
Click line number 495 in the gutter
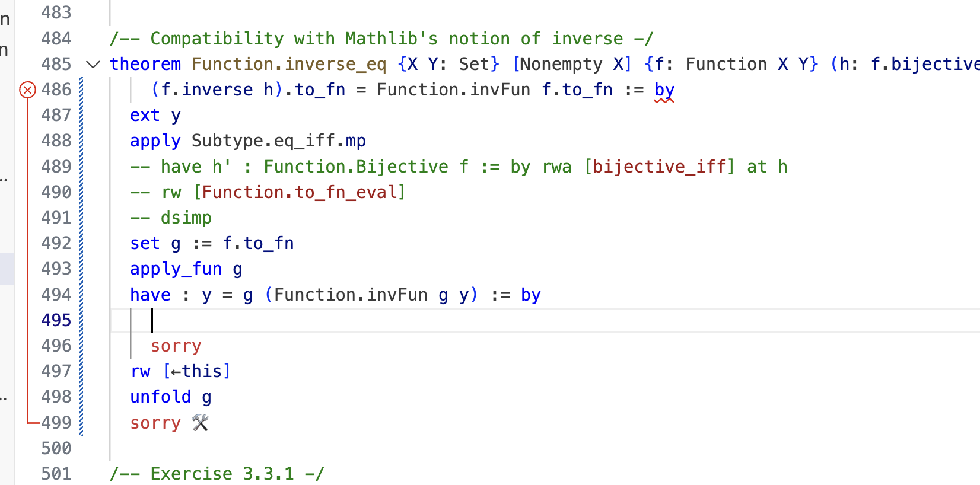click(x=56, y=320)
